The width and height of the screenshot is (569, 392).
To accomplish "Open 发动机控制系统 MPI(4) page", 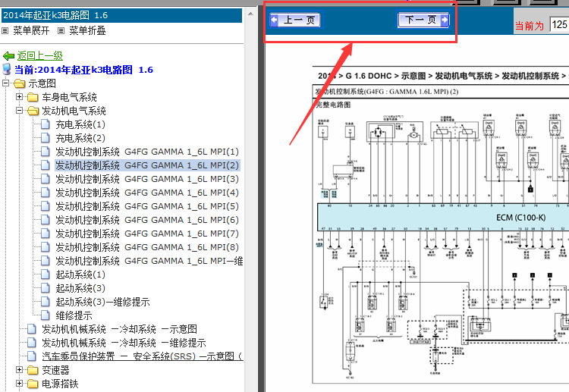I will pyautogui.click(x=147, y=193).
